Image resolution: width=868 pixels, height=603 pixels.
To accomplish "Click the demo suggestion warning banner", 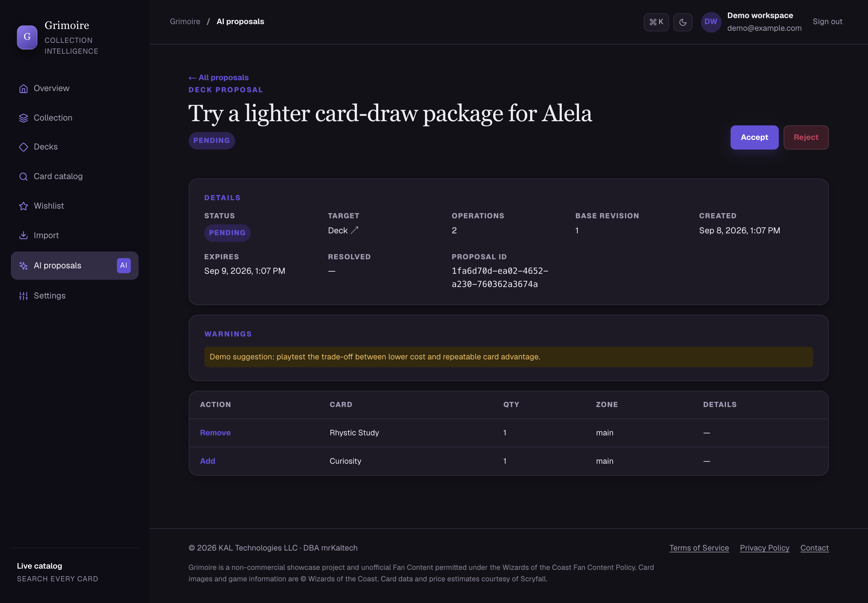I will point(508,357).
